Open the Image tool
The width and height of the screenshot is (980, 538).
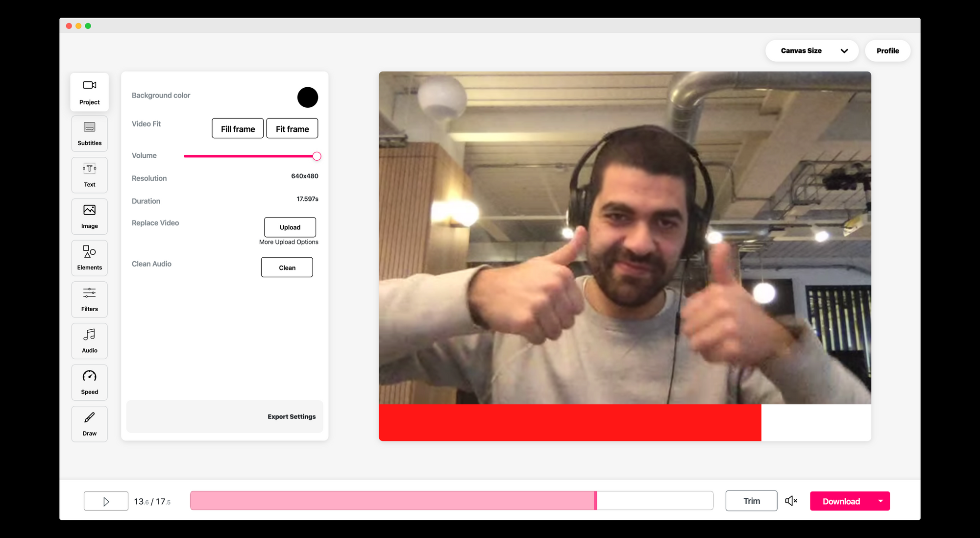(89, 217)
